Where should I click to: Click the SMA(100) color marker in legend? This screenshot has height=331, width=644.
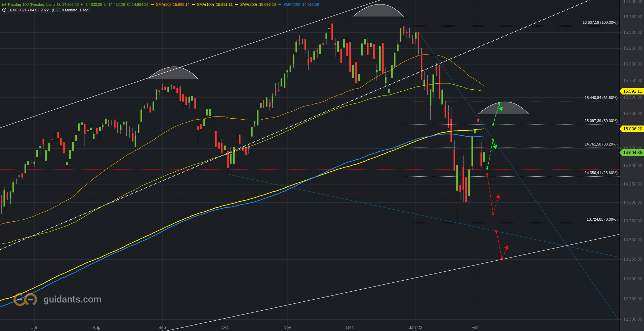(194, 5)
